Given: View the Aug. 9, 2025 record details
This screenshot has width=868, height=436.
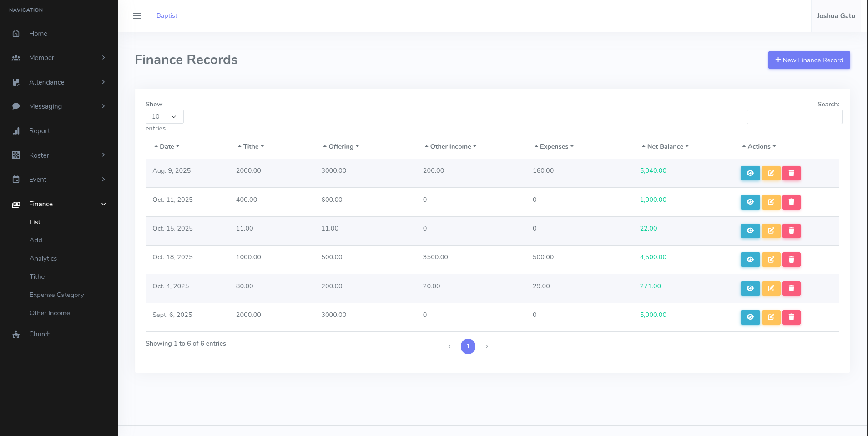Looking at the screenshot, I should 750,173.
